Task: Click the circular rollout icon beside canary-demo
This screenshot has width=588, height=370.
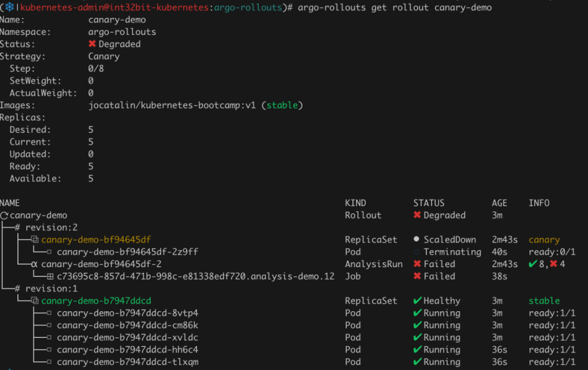Action: [4, 215]
